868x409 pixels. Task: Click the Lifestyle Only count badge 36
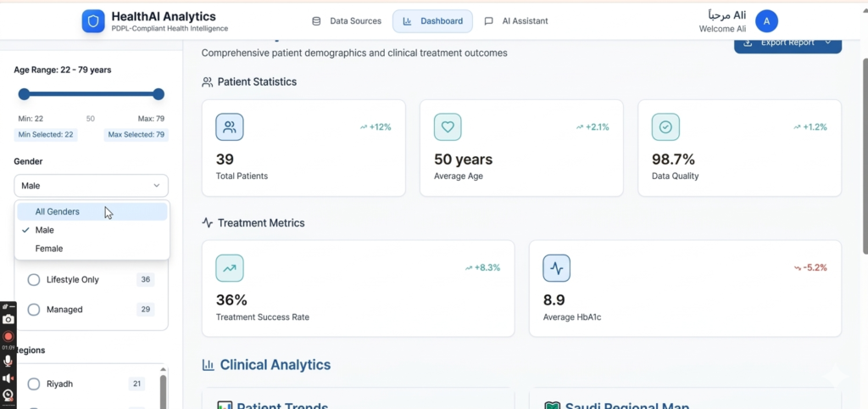coord(146,280)
